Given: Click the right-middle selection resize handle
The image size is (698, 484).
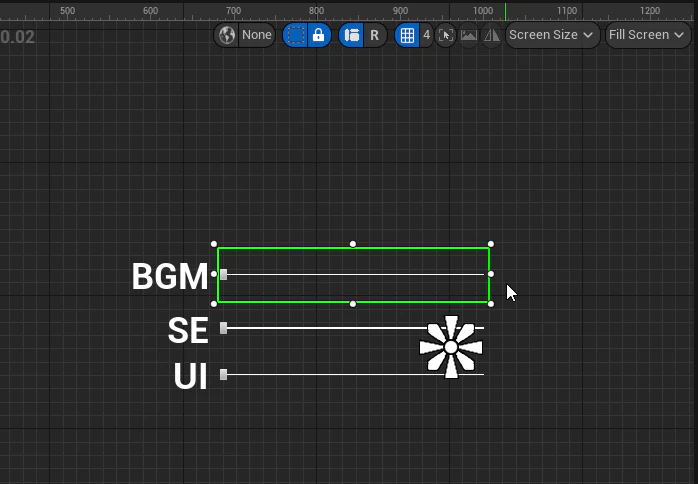Looking at the screenshot, I should point(491,274).
